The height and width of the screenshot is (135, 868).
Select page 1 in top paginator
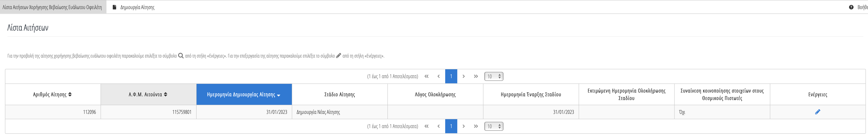pos(451,76)
